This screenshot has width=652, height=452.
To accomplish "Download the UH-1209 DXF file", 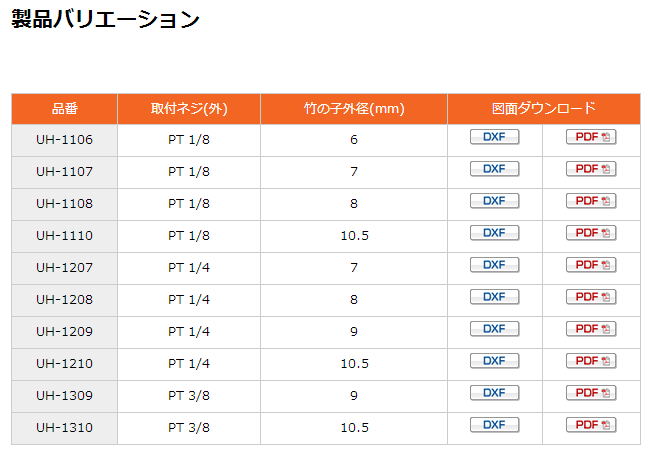I will (x=494, y=329).
